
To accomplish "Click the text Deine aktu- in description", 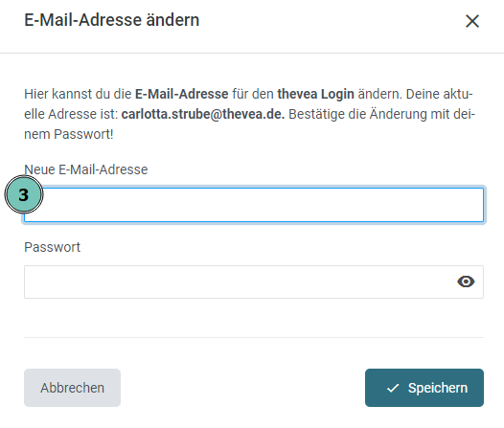I will [x=440, y=94].
